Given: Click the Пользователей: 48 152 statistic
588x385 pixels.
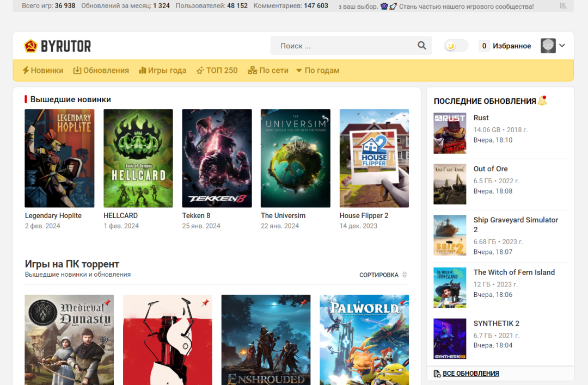Looking at the screenshot, I should [211, 5].
